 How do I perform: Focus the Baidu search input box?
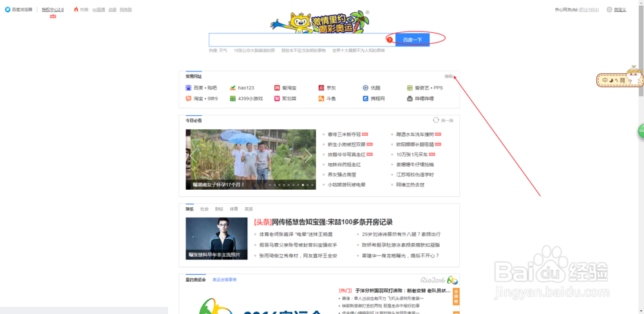(x=302, y=40)
